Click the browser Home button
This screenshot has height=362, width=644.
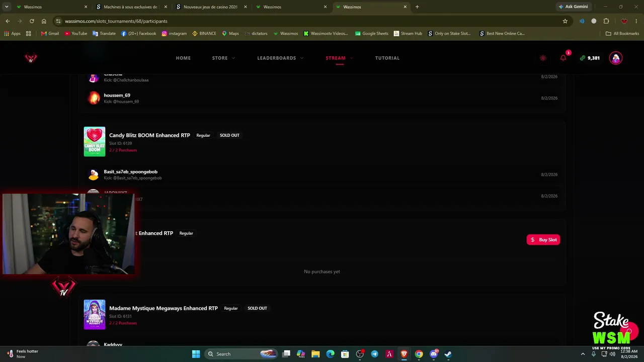coord(44,21)
